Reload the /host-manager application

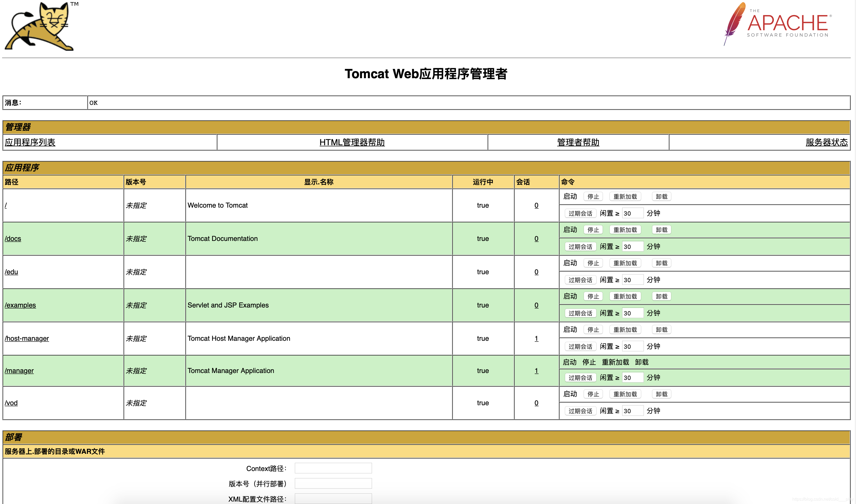click(625, 329)
